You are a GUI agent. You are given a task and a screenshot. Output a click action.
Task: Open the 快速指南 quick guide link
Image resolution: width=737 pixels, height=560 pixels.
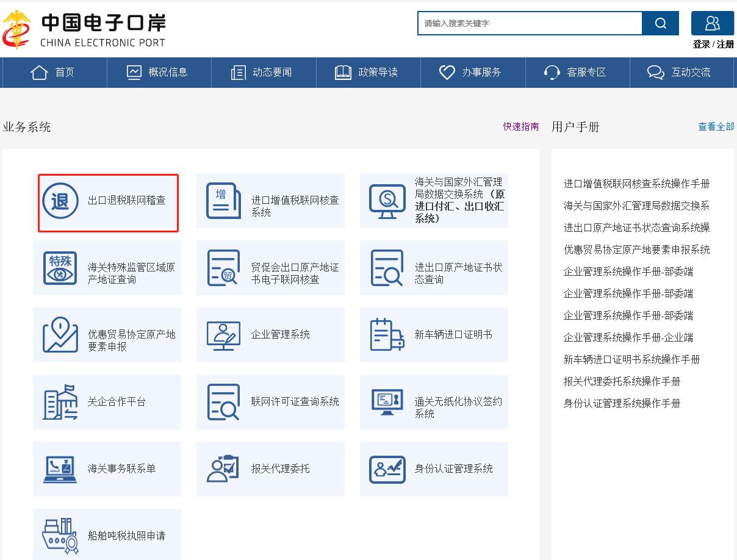point(520,127)
